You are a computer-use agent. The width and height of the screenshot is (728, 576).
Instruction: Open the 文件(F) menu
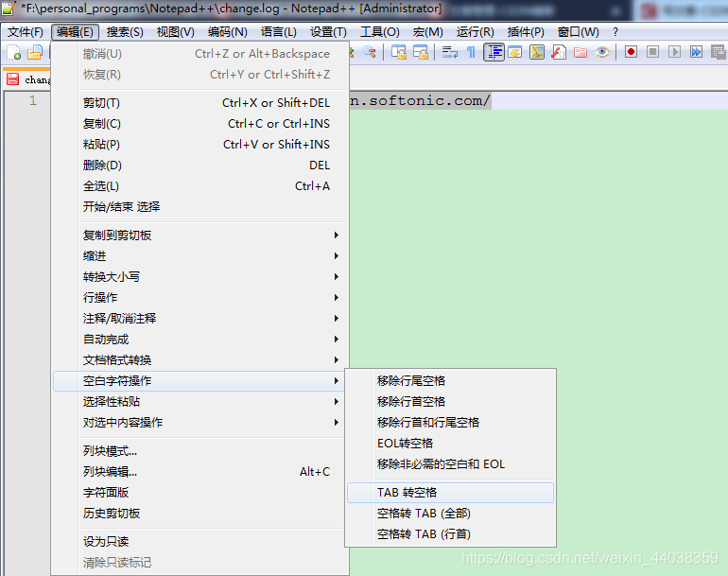coord(26,32)
